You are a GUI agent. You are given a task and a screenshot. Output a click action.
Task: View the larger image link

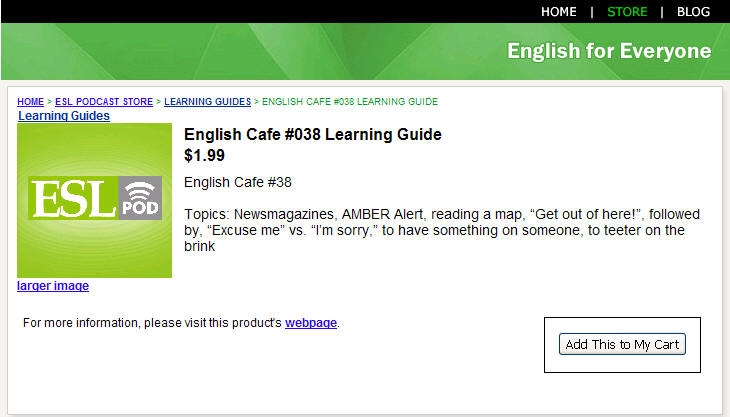tap(53, 286)
